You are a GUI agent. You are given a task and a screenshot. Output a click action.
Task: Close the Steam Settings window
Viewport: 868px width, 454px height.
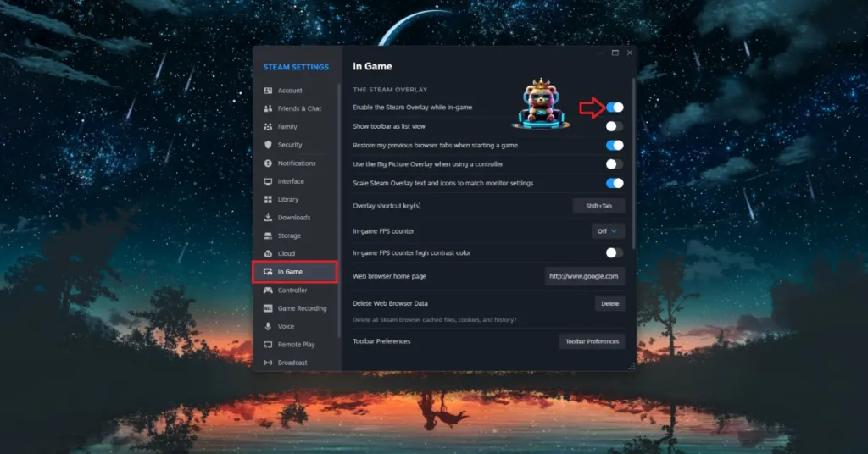coord(630,53)
